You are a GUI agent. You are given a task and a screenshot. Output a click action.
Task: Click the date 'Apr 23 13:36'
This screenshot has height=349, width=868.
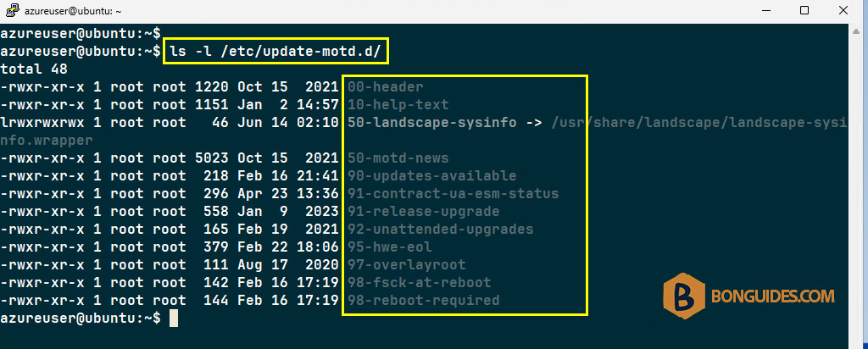click(x=288, y=194)
